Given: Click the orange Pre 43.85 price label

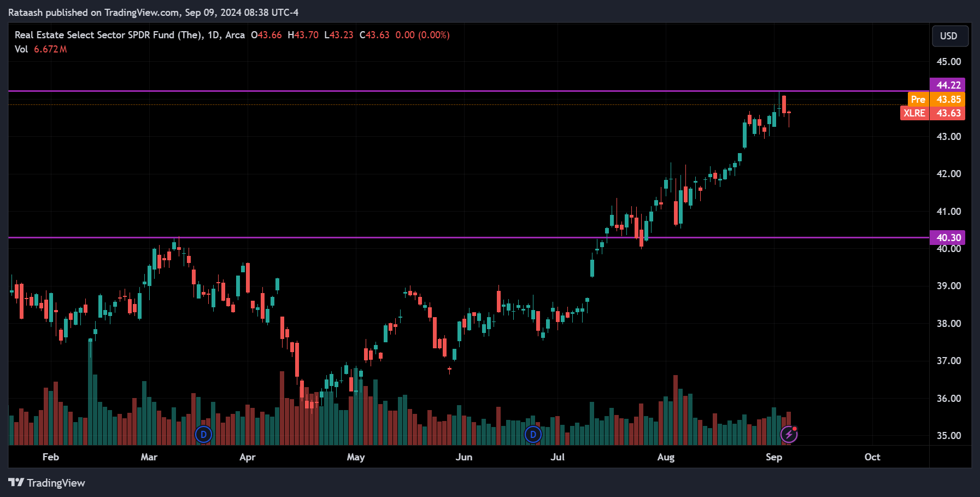Looking at the screenshot, I should [x=936, y=99].
